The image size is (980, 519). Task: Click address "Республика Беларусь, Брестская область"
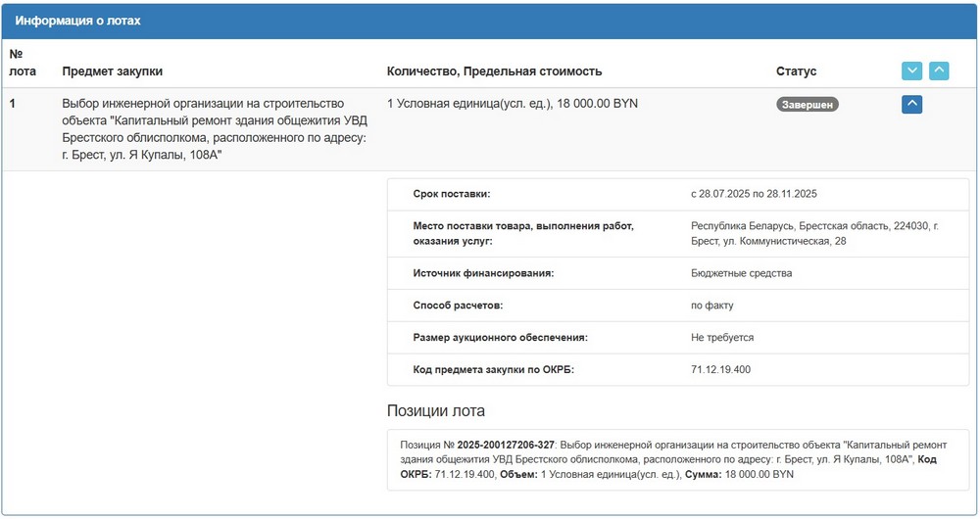click(x=814, y=234)
